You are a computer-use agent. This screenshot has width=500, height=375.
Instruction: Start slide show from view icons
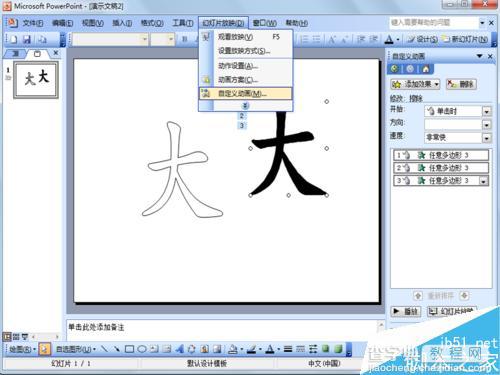(x=25, y=337)
